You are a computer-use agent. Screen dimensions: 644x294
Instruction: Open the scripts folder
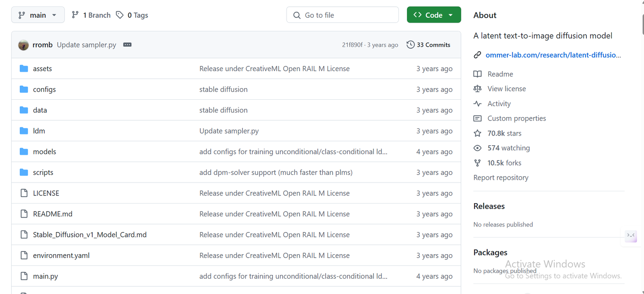click(43, 173)
